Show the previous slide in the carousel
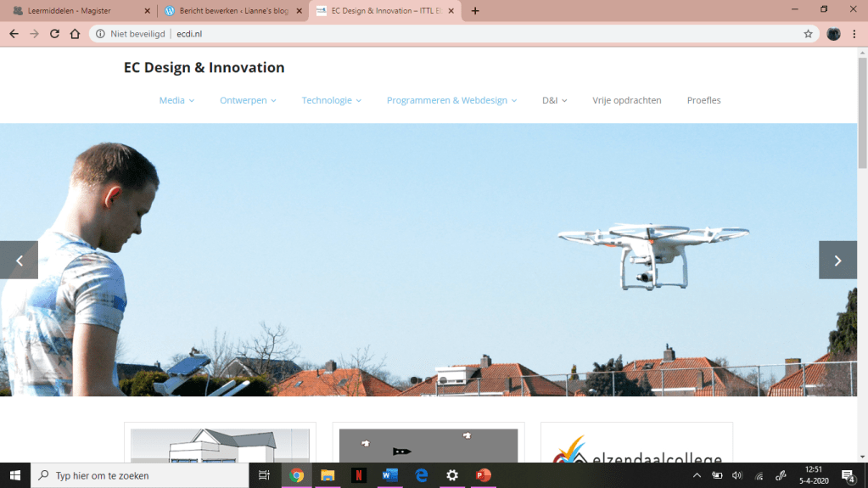Screen dimensions: 868x488 click(19, 261)
